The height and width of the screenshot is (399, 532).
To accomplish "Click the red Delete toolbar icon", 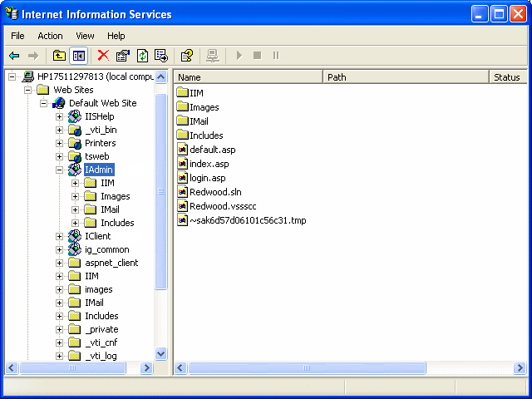I will pyautogui.click(x=103, y=56).
